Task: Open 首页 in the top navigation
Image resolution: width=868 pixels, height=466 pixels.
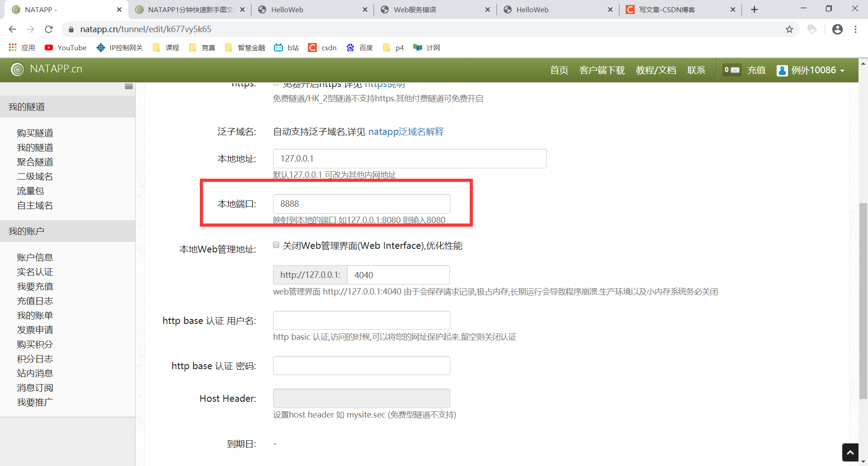Action: click(559, 70)
